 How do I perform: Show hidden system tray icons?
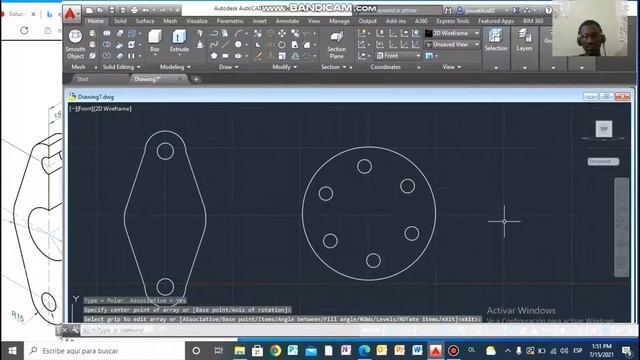tap(508, 351)
